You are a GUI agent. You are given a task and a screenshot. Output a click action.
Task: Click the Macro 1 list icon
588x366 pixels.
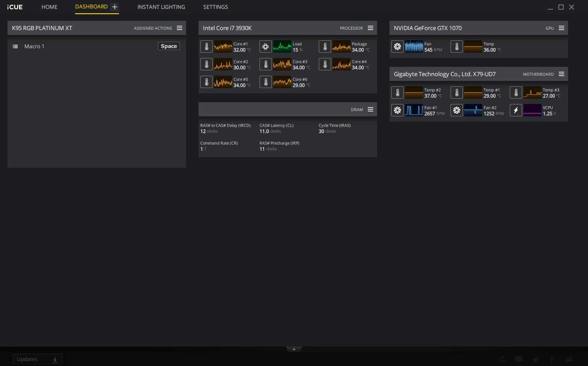pos(15,46)
